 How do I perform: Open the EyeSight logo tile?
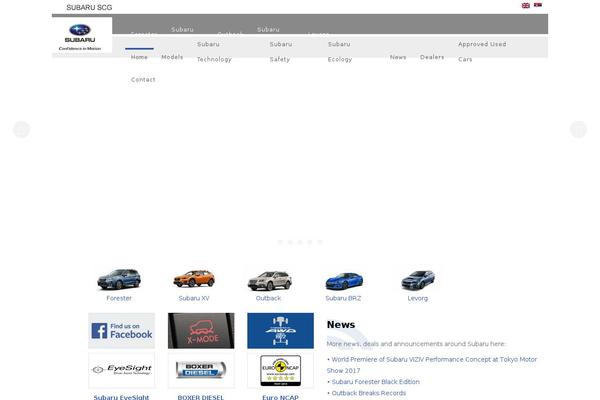pos(122,370)
